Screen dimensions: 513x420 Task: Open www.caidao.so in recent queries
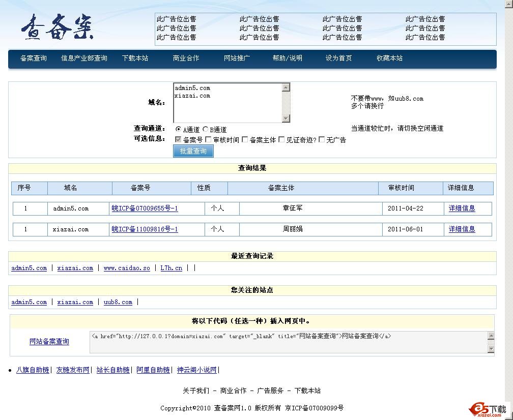coord(127,268)
